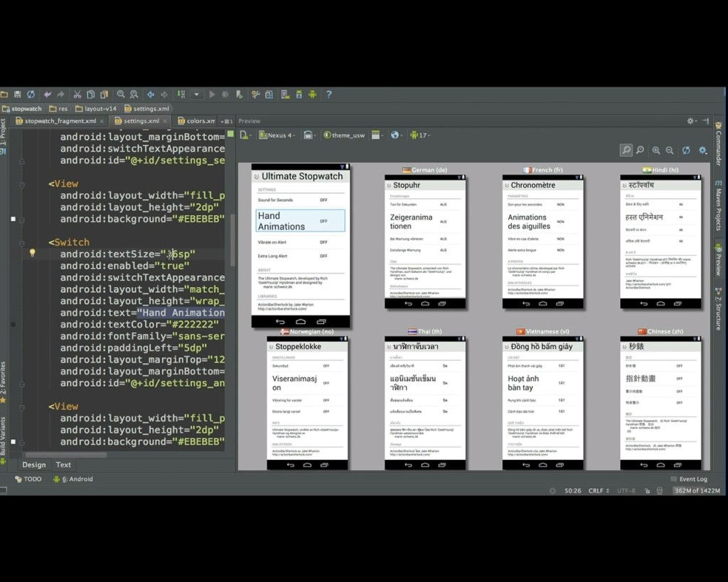This screenshot has height=582, width=728.
Task: Click the Paste icon in toolbar
Action: click(x=104, y=95)
